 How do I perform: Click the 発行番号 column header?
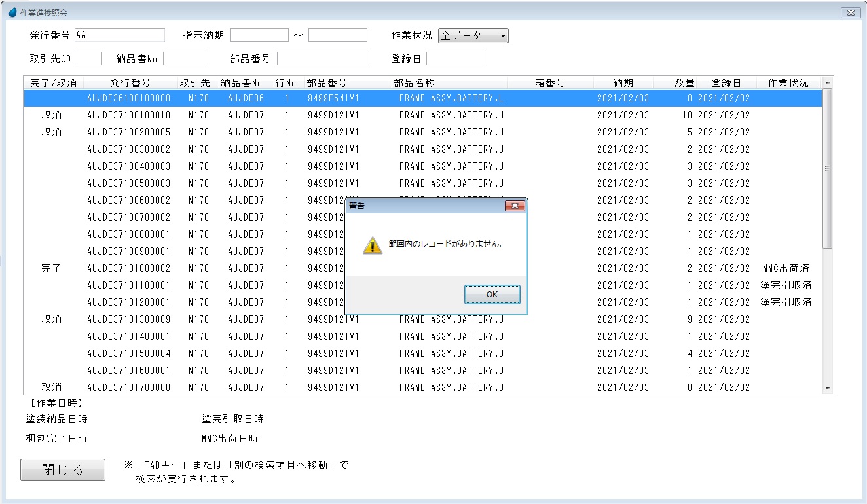point(130,83)
